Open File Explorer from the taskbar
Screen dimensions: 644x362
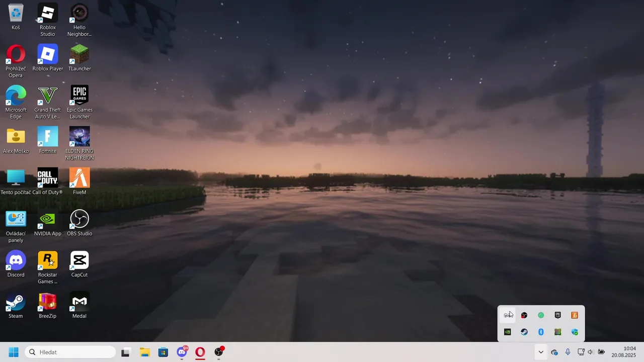coord(144,352)
